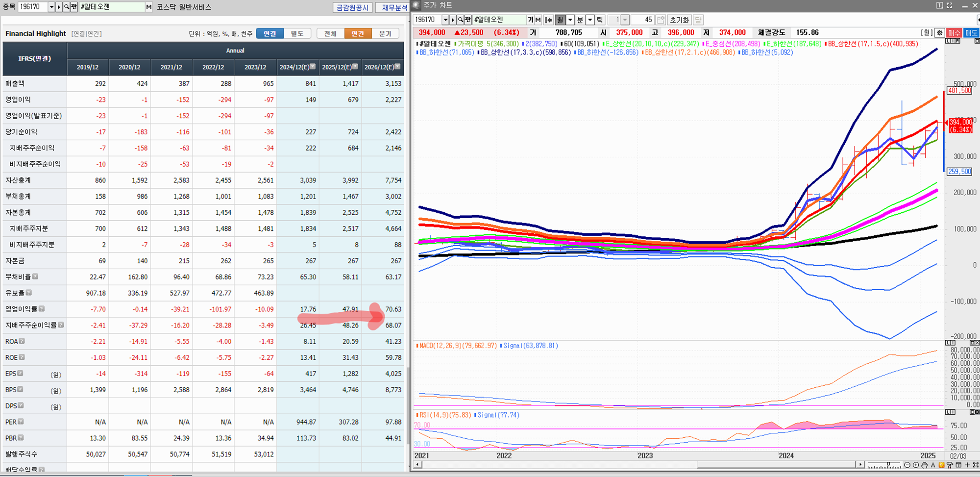Click the zoom-out magnifier icon under chart
Screen dimensions: 980x477
tap(907, 465)
